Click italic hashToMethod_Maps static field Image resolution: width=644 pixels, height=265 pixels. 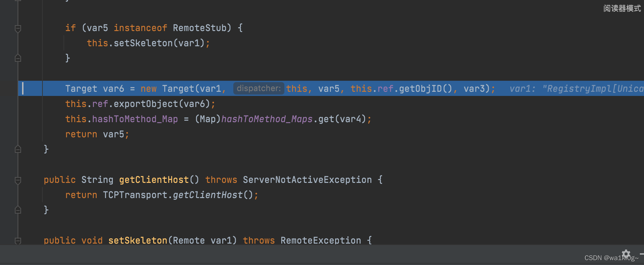pyautogui.click(x=267, y=119)
